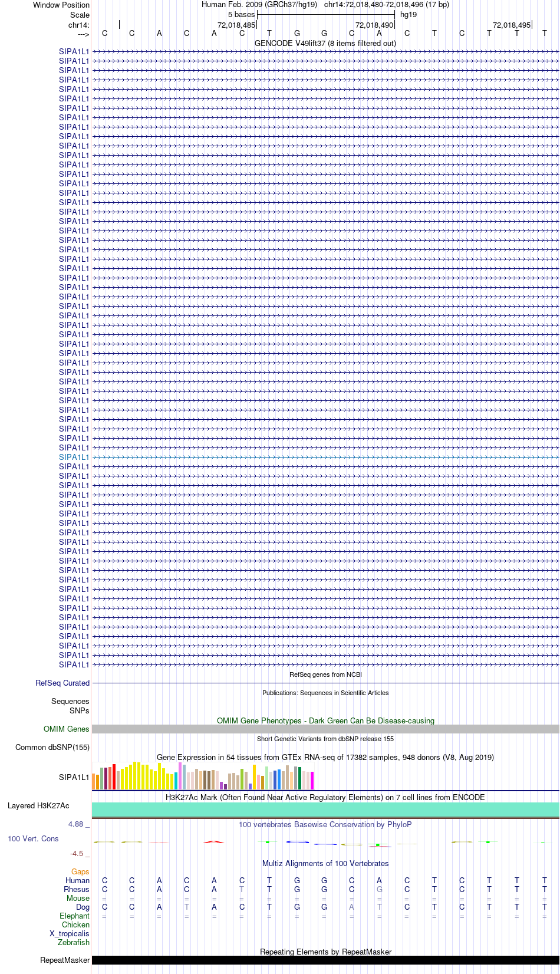Viewport: 560px width, 974px height.
Task: Click the Dog alignment row label
Action: tap(83, 907)
